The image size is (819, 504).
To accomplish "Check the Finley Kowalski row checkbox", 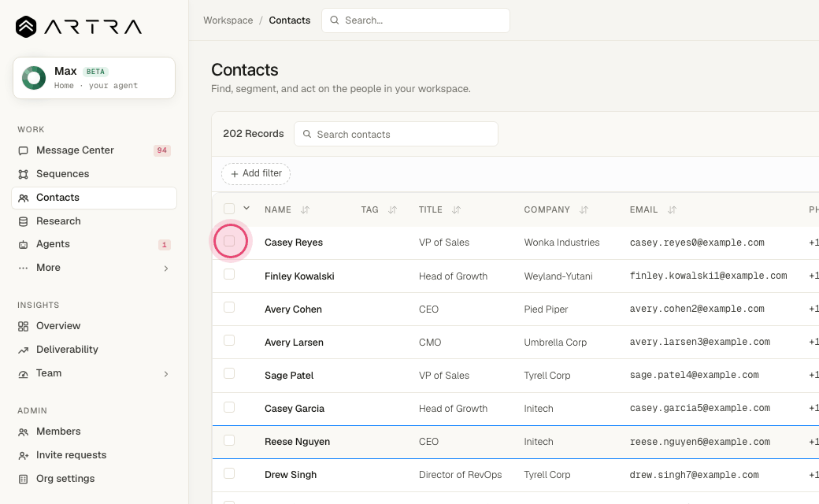I will (229, 274).
